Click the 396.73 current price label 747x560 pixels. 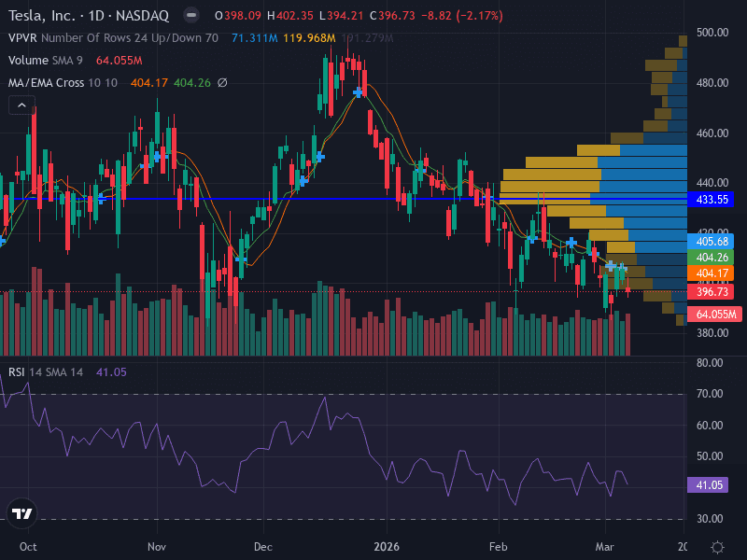point(712,292)
